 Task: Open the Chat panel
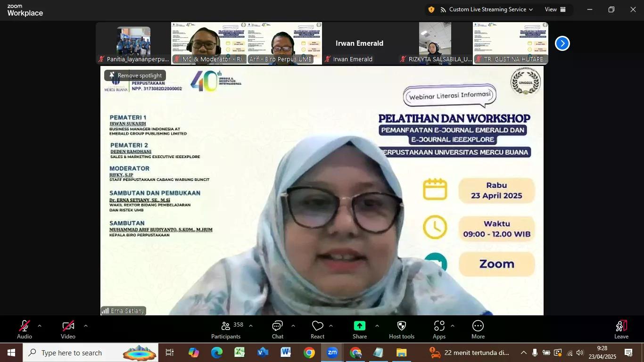coord(277,329)
